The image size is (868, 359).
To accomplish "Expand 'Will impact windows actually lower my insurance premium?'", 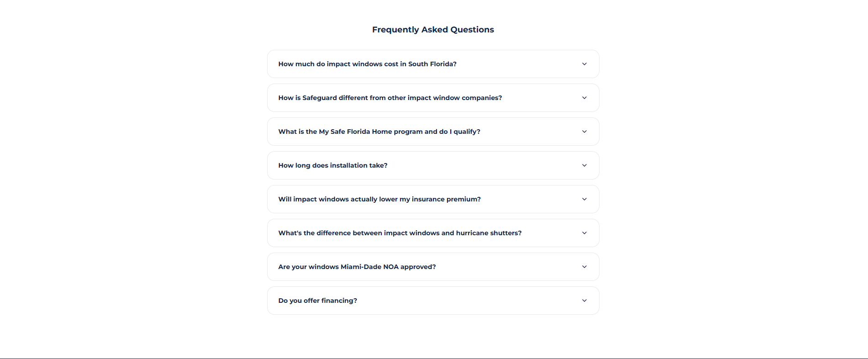I will (x=379, y=199).
